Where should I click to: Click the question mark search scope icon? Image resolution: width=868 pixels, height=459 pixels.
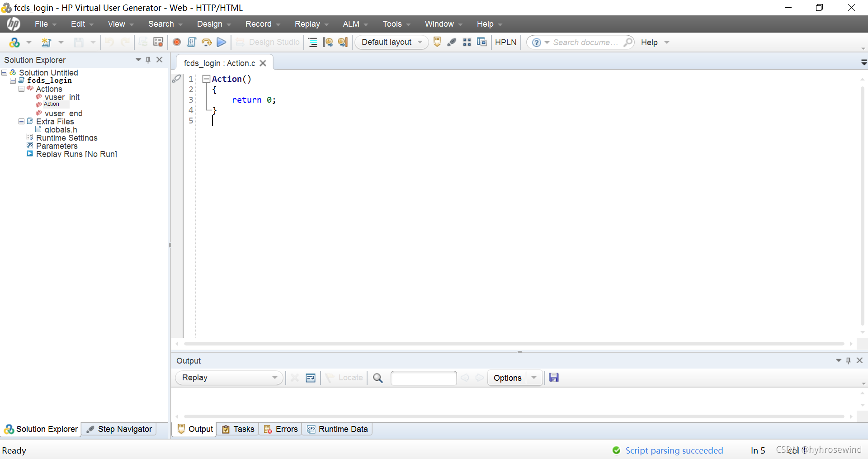pos(536,43)
